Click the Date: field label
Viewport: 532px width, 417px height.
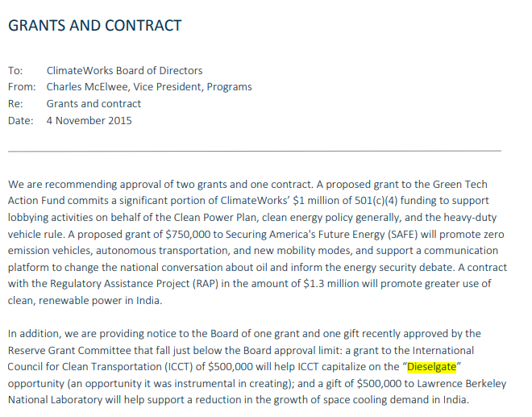point(21,120)
